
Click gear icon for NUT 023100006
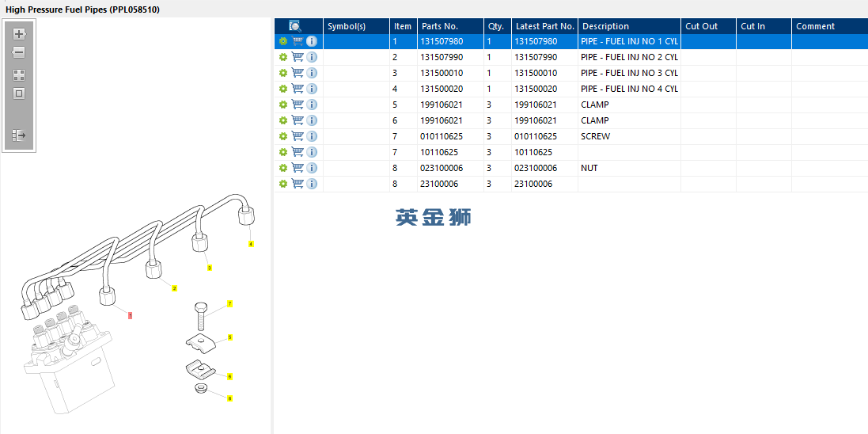click(x=283, y=167)
